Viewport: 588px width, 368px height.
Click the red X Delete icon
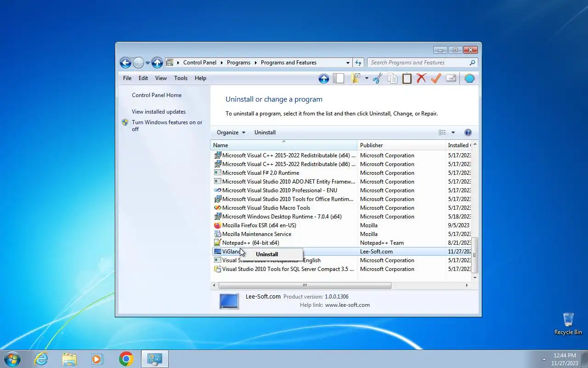pos(421,79)
